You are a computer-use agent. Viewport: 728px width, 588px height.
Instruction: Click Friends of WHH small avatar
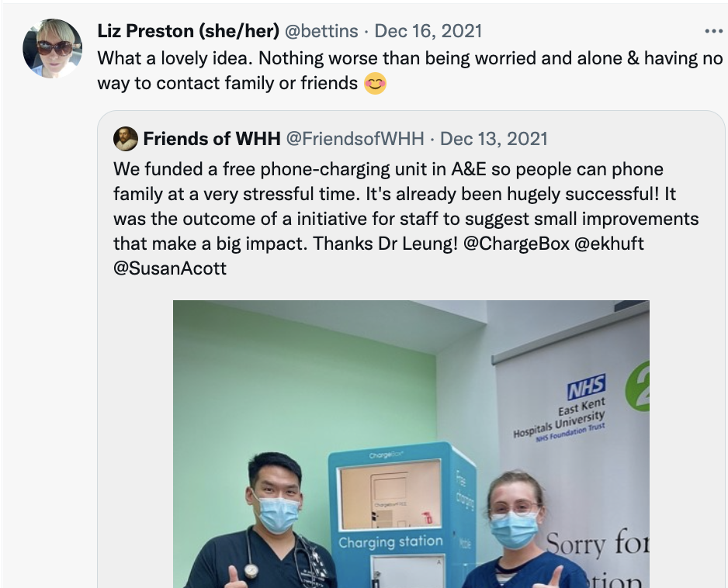click(126, 138)
